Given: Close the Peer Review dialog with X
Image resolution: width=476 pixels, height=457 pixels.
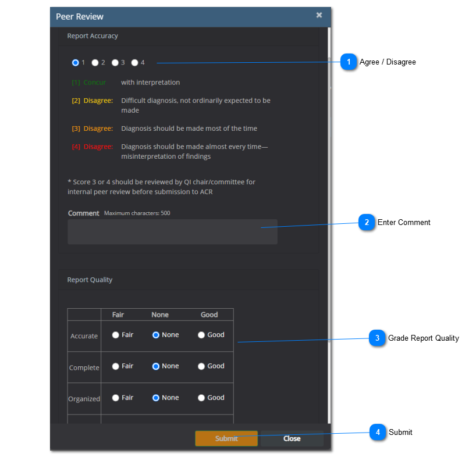Looking at the screenshot, I should click(319, 15).
